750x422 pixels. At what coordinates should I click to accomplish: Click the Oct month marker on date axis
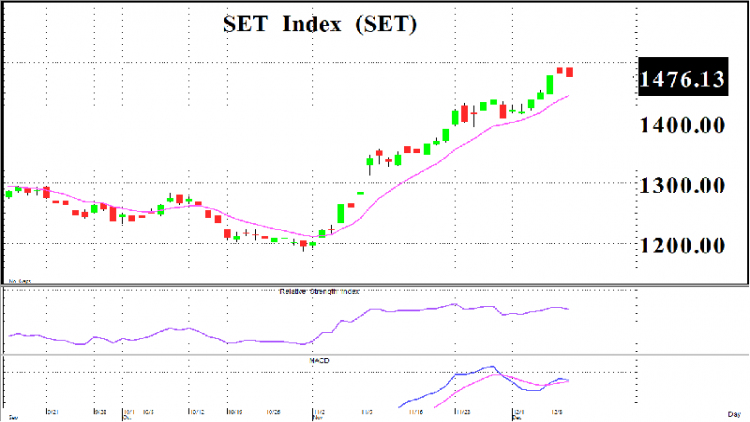coord(127,418)
